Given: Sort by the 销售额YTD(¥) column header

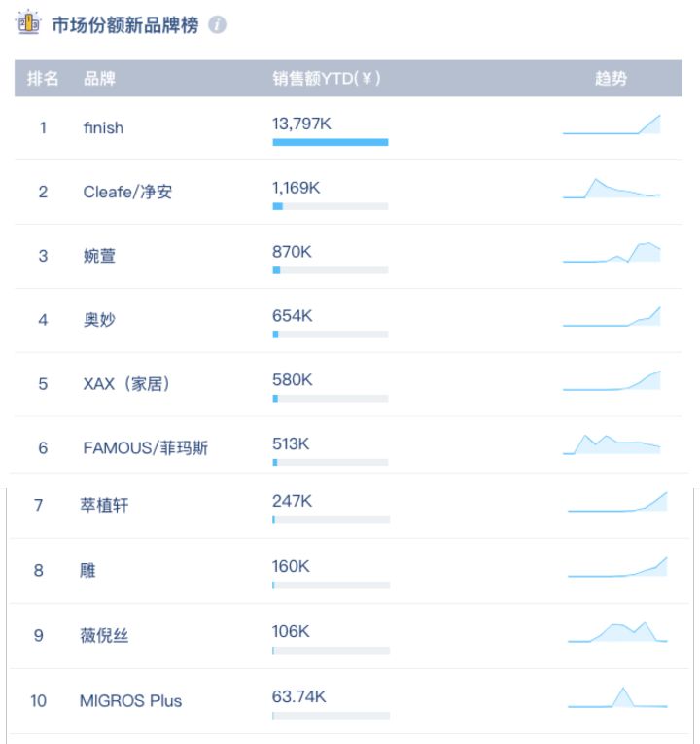Looking at the screenshot, I should point(327,79).
